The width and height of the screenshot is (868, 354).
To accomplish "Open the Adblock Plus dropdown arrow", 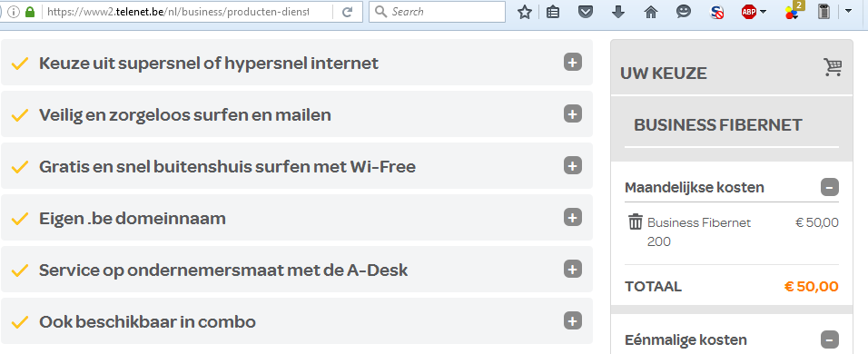I will [764, 12].
